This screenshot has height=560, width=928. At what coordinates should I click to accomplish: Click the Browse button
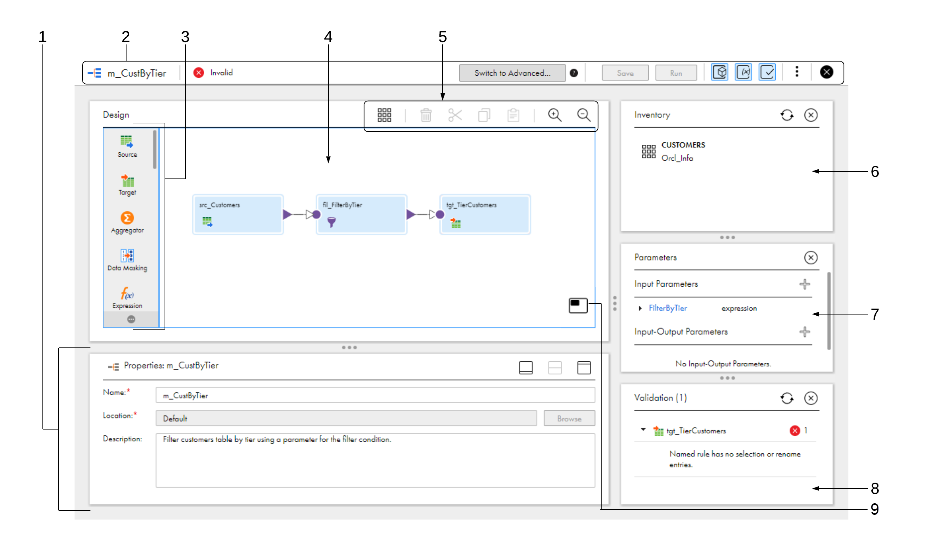click(569, 418)
